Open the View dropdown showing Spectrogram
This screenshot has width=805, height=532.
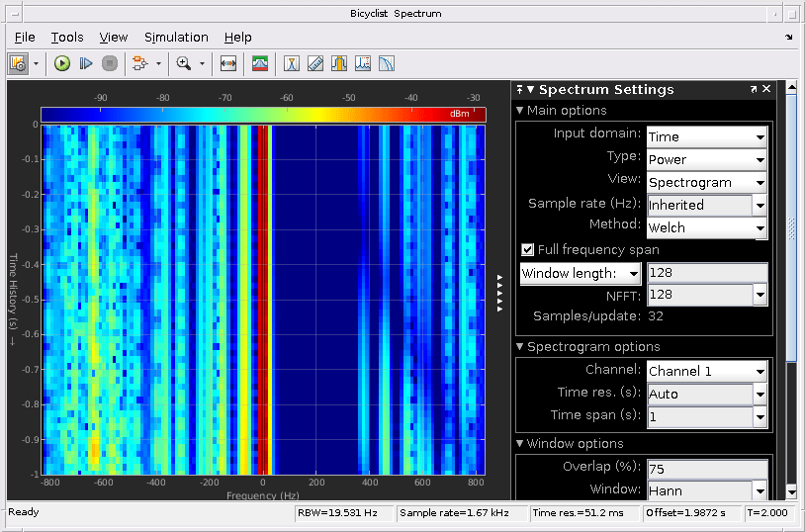coord(706,182)
